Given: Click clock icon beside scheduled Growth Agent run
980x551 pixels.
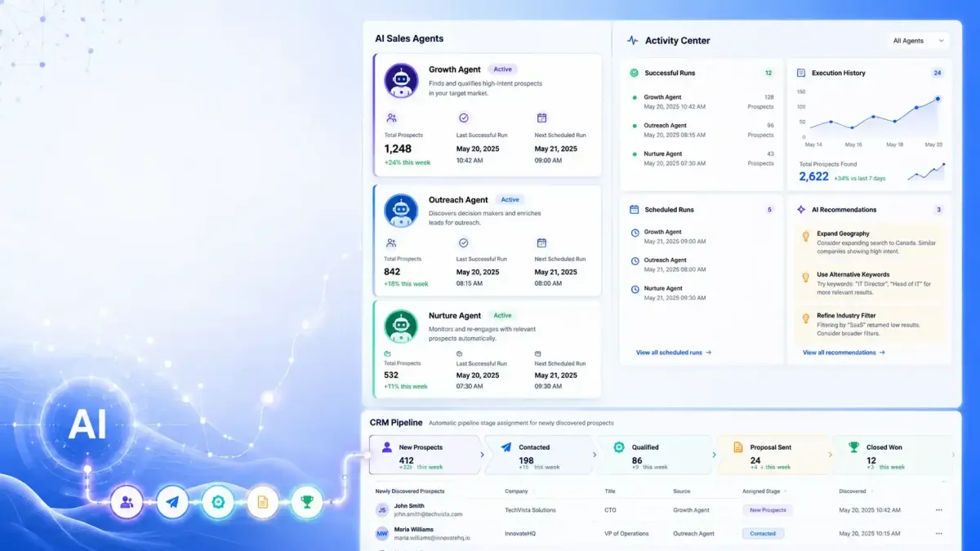Looking at the screenshot, I should 635,233.
